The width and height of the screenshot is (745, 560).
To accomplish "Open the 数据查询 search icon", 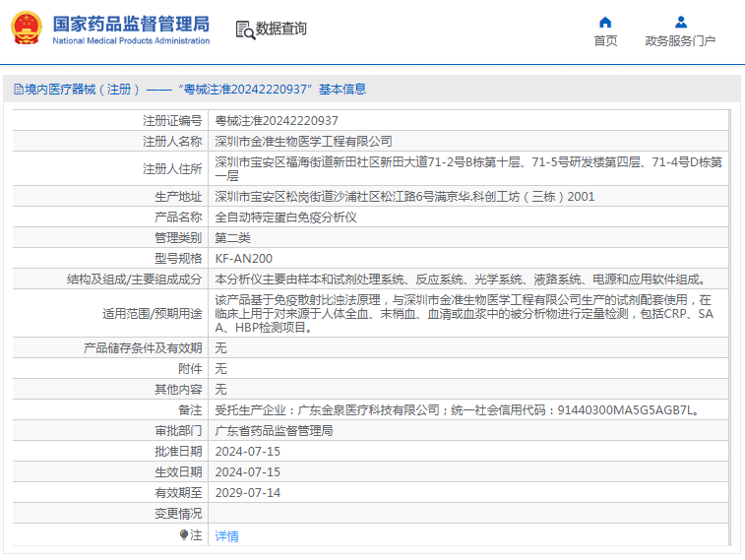I will (245, 31).
